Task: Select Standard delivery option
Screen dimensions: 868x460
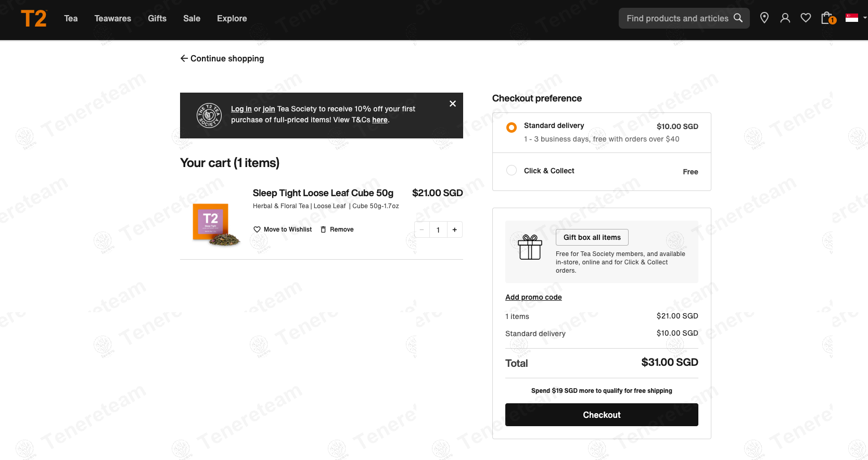Action: 512,127
